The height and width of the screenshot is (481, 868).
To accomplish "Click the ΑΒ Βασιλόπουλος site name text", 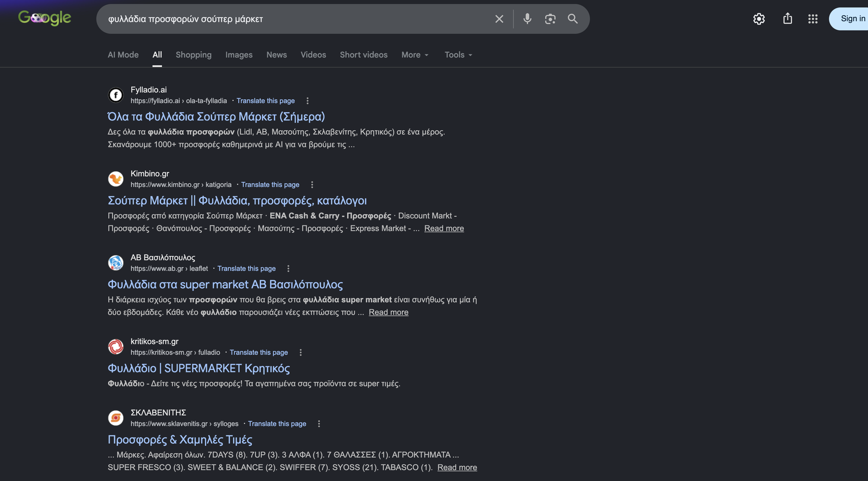I will pos(163,258).
